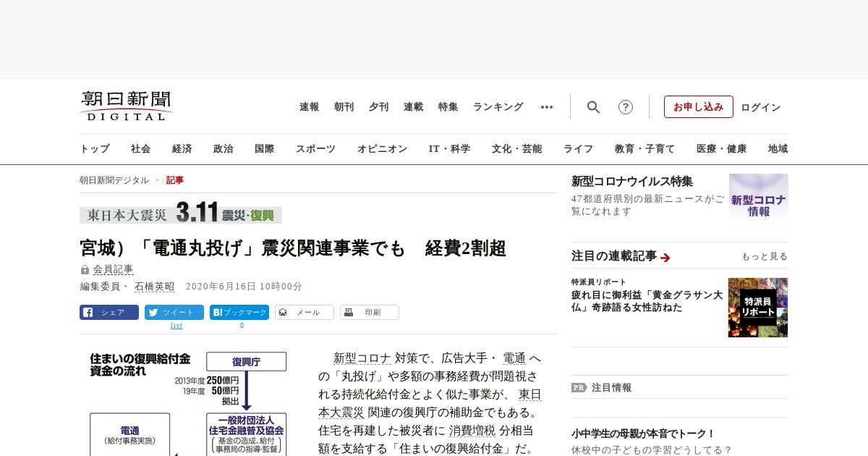The width and height of the screenshot is (868, 456).
Task: Open 小中学生の母親が本音でトーク link
Action: 643,434
